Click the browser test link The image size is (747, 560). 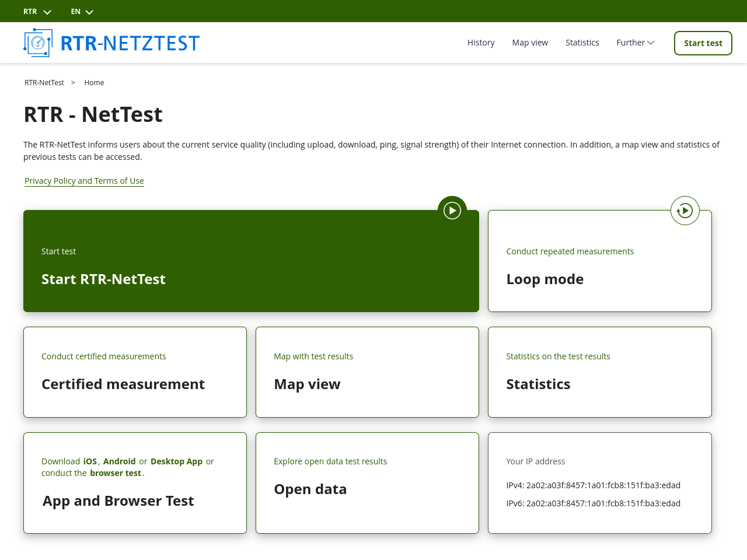click(x=116, y=473)
